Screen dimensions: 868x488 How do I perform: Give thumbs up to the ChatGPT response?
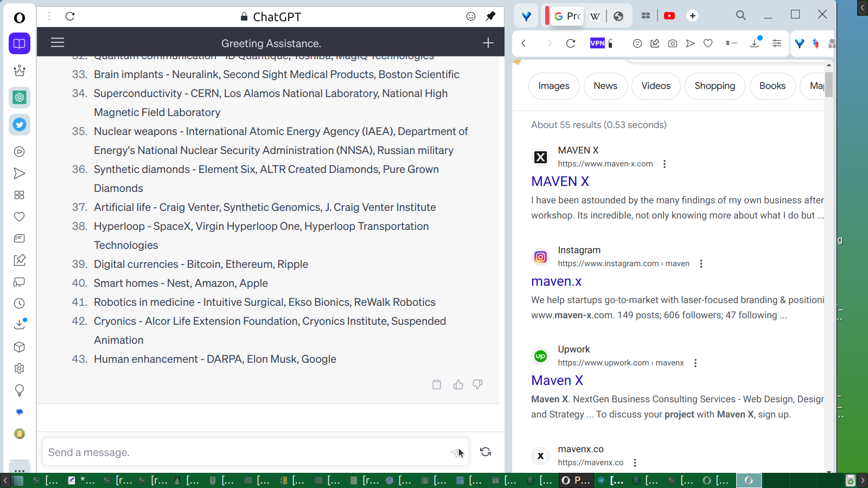pos(458,384)
